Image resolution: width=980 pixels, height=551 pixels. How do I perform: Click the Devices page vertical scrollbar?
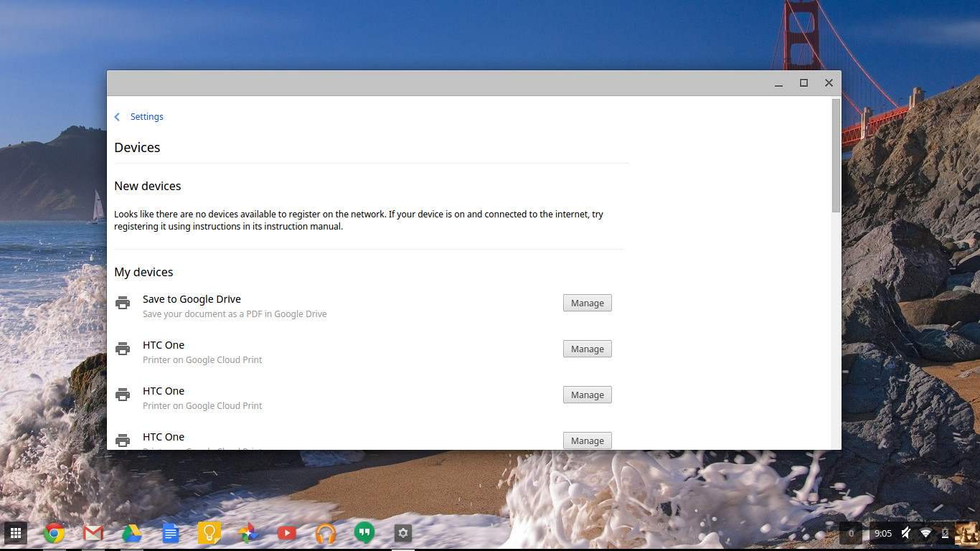[x=836, y=156]
